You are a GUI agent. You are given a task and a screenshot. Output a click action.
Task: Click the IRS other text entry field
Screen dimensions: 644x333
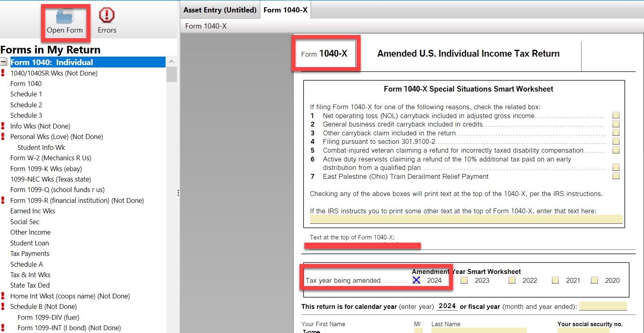point(466,219)
